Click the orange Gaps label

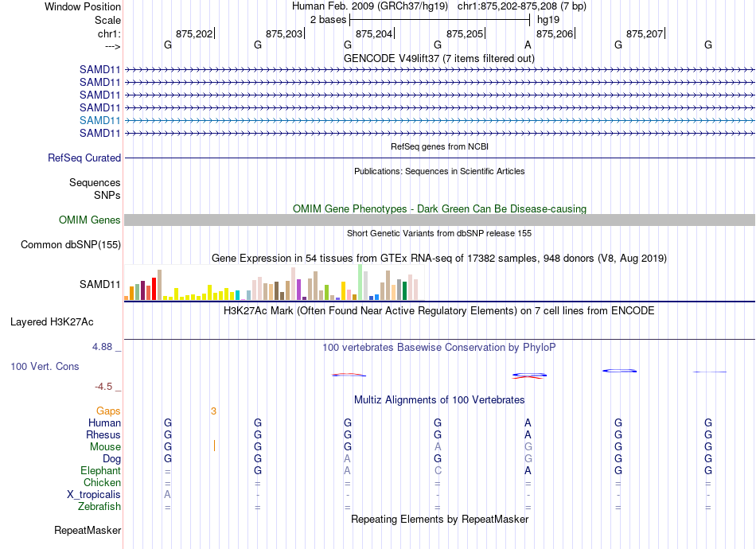(108, 411)
